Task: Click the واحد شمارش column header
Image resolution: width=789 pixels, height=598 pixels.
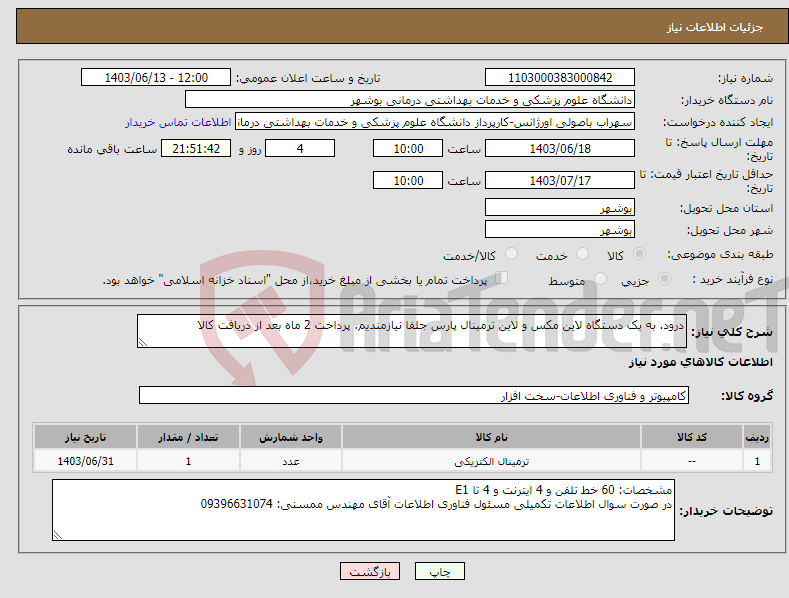Action: click(291, 437)
